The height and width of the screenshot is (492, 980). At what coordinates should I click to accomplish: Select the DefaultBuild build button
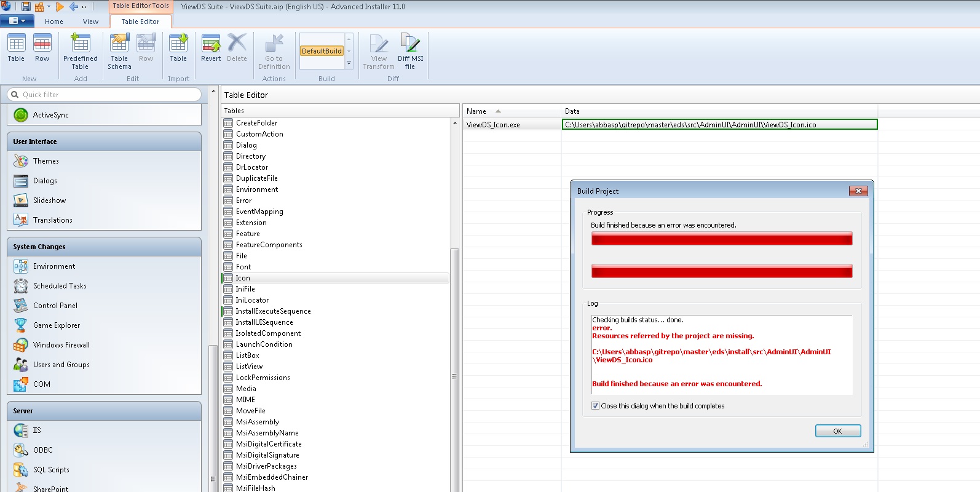tap(322, 51)
